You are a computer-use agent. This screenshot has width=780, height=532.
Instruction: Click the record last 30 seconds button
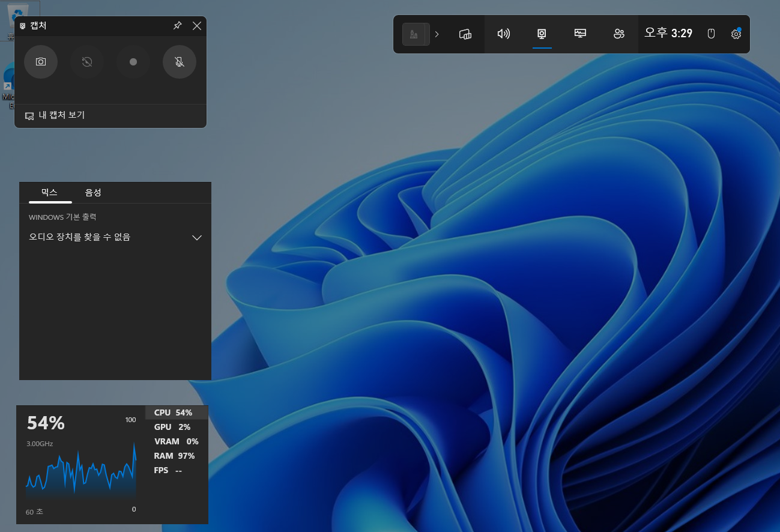point(87,62)
